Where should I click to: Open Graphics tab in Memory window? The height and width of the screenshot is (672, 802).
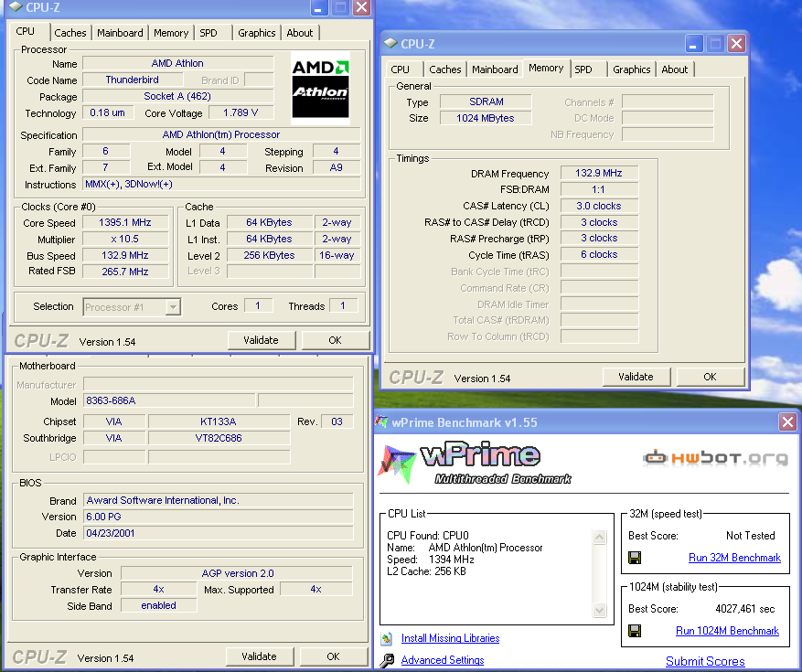632,69
